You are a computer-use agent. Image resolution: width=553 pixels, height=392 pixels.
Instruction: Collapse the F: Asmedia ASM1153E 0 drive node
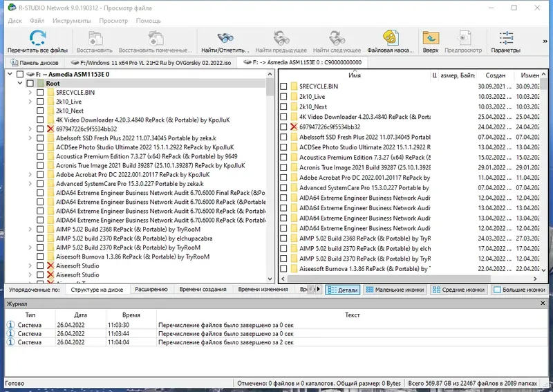10,74
